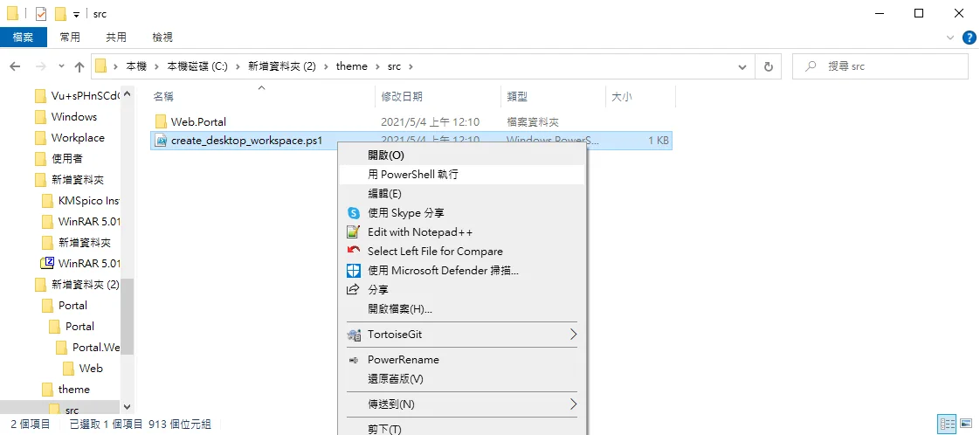Click the Help question mark icon
This screenshot has width=980, height=435.
pos(969,38)
